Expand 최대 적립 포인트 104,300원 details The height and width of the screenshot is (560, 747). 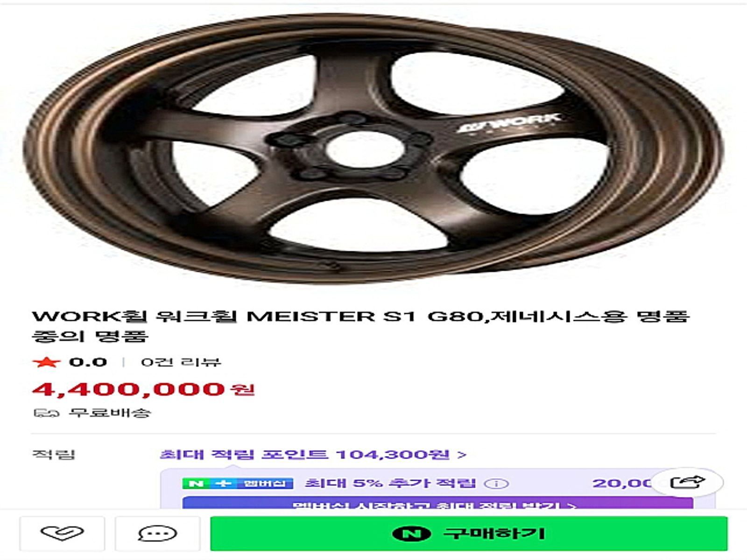pos(313,455)
